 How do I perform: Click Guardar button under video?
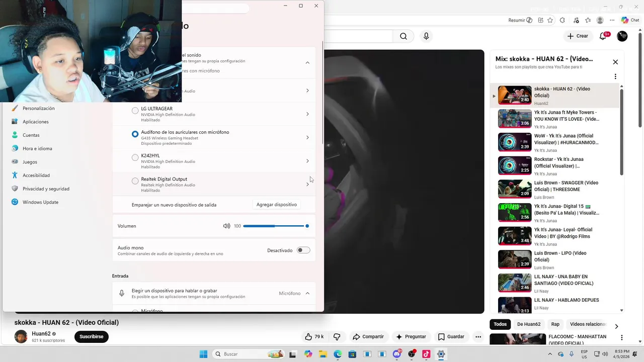(451, 336)
